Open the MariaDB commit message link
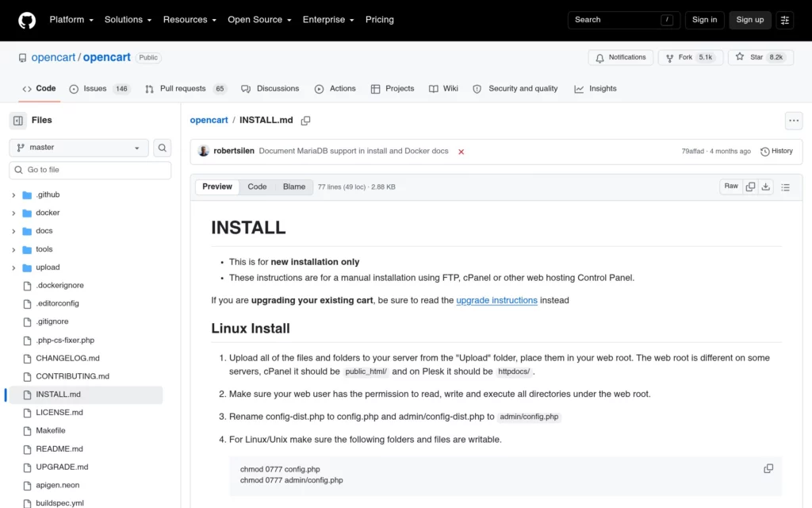 pyautogui.click(x=354, y=152)
